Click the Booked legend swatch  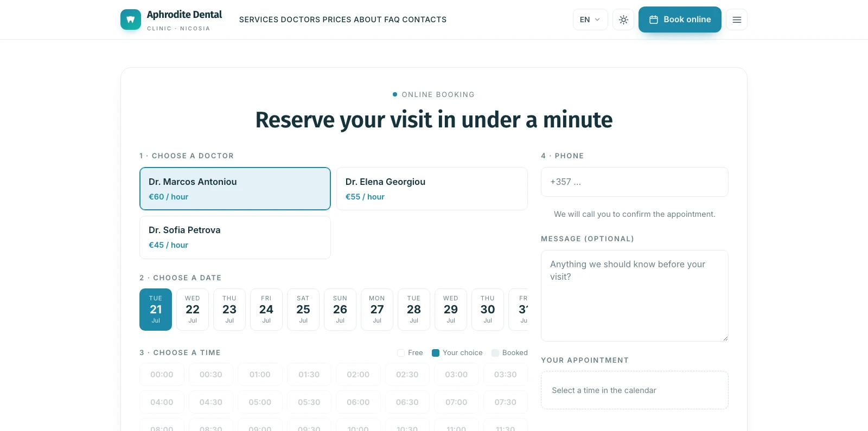(495, 353)
